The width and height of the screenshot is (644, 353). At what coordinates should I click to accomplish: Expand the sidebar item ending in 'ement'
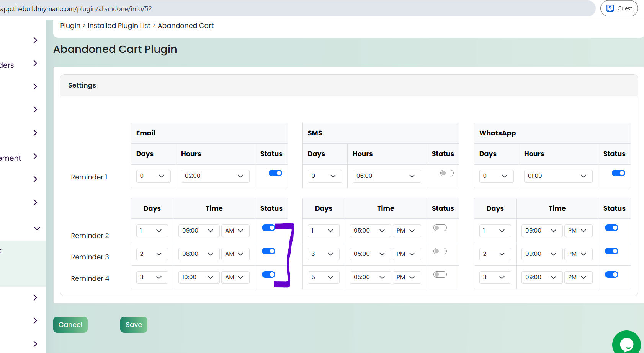click(35, 156)
